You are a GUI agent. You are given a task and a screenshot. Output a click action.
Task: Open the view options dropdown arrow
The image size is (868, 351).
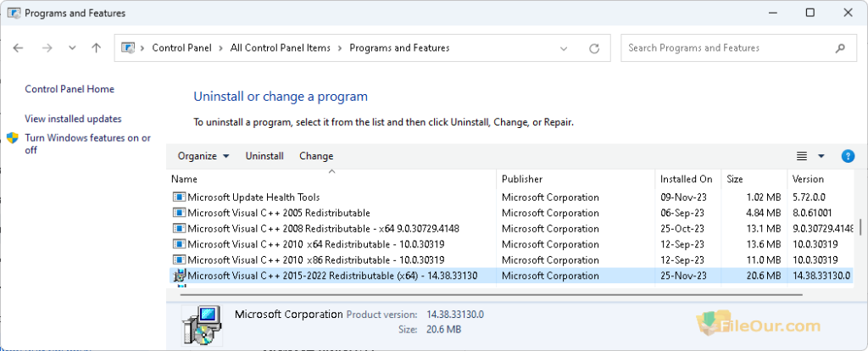click(x=821, y=156)
